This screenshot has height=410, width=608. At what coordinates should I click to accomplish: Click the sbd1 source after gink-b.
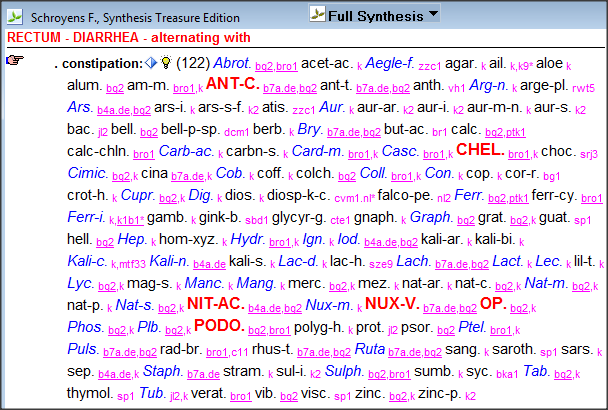click(x=257, y=220)
